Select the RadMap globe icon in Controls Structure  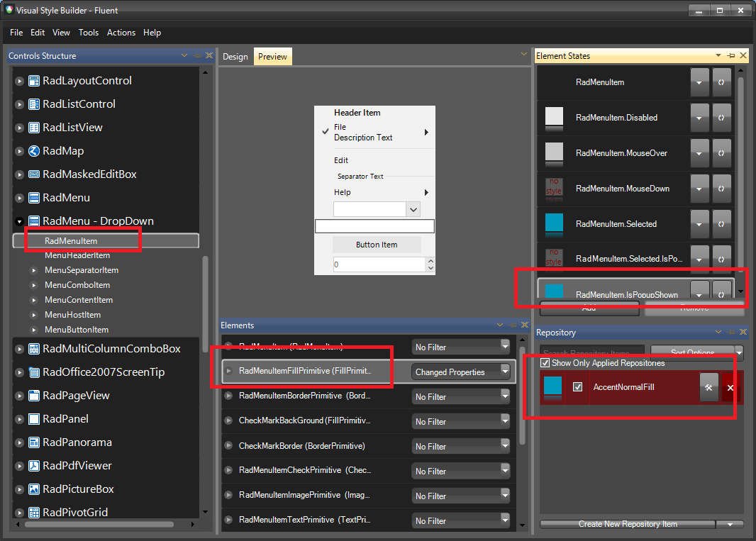click(x=34, y=150)
